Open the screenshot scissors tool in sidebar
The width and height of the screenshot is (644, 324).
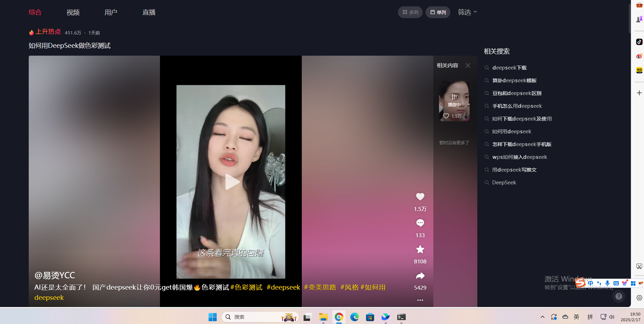click(x=639, y=266)
